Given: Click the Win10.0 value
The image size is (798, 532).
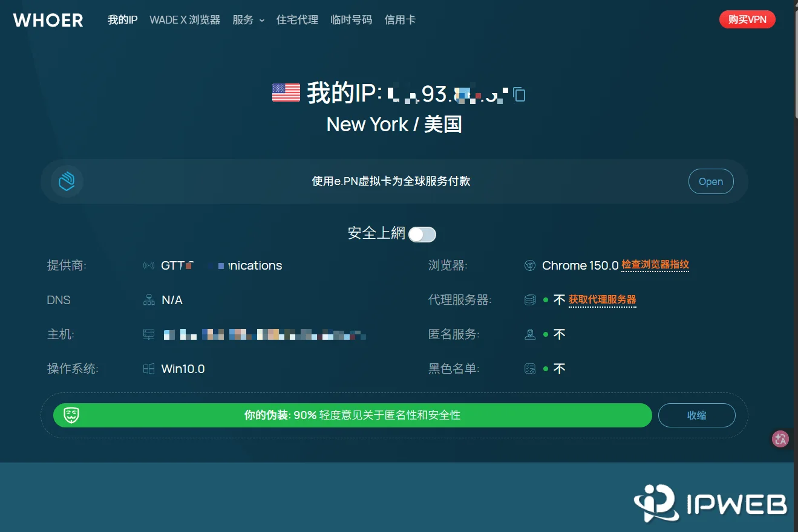Looking at the screenshot, I should pyautogui.click(x=183, y=369).
